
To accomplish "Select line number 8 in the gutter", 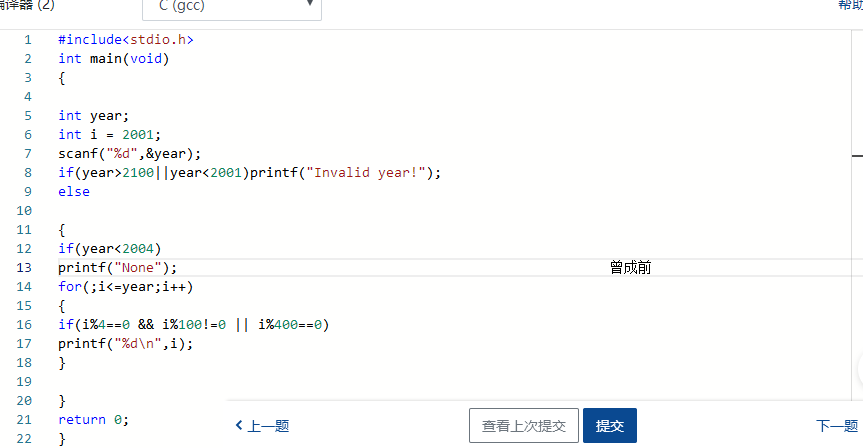I will 28,172.
